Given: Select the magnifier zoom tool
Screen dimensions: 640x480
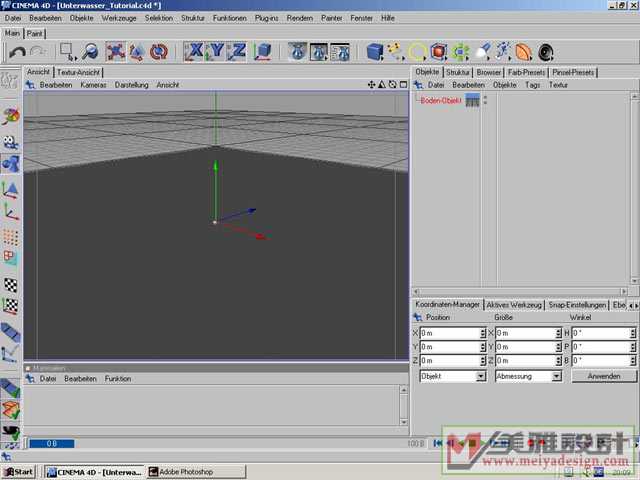Looking at the screenshot, I should point(90,52).
